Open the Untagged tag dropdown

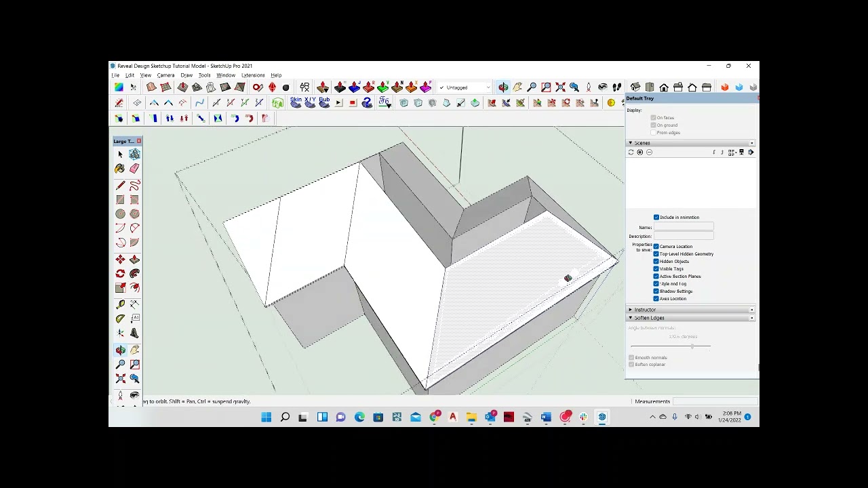465,87
